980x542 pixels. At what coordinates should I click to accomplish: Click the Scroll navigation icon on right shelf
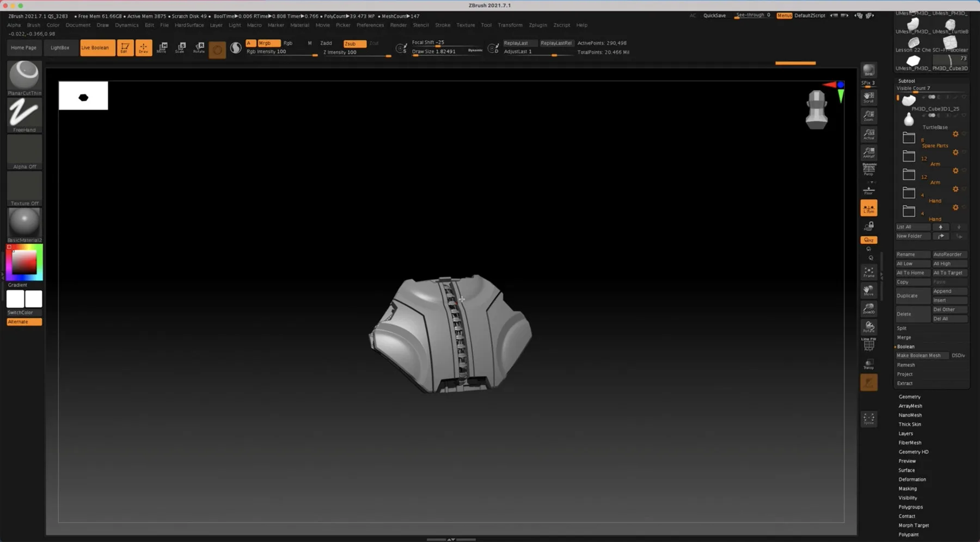click(x=868, y=96)
